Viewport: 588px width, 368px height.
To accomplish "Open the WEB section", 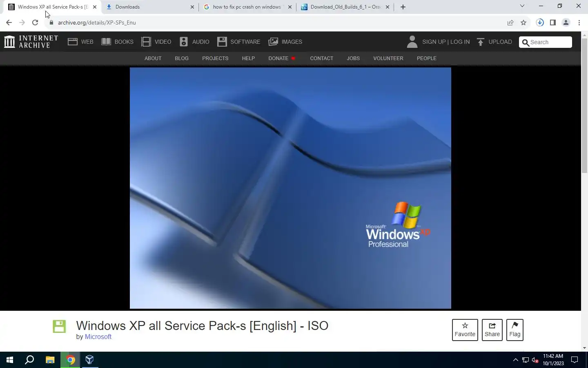I will click(x=80, y=42).
